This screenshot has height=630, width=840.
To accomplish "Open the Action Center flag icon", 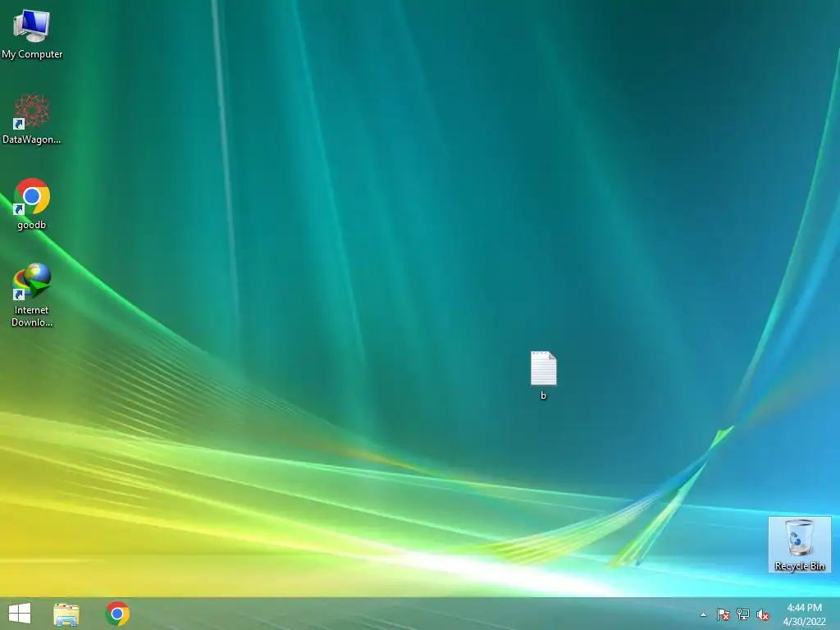I will pyautogui.click(x=724, y=614).
